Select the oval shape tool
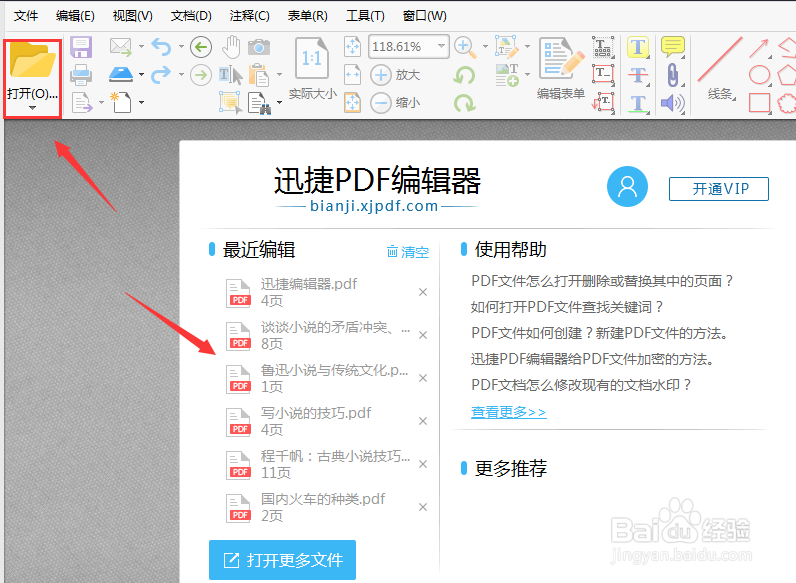Screen dimensions: 796x583 pyautogui.click(x=759, y=75)
